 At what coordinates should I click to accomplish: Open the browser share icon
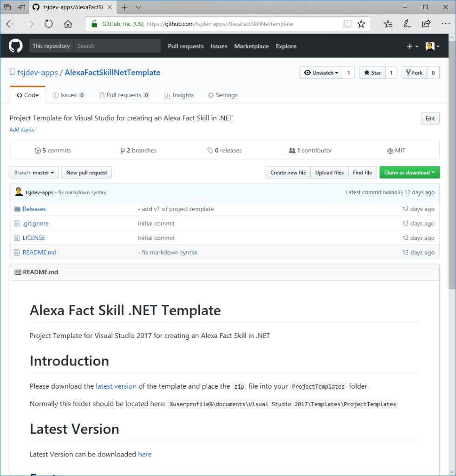[426, 24]
